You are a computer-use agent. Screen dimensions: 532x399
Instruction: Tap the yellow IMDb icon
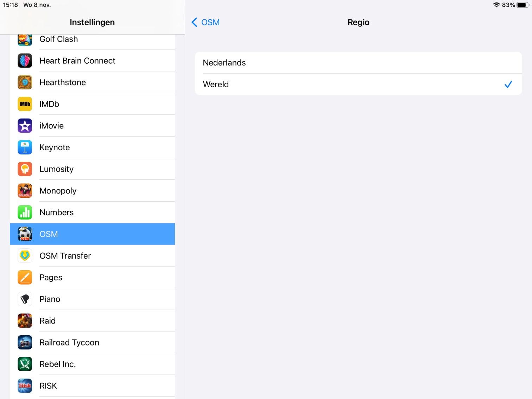(25, 104)
